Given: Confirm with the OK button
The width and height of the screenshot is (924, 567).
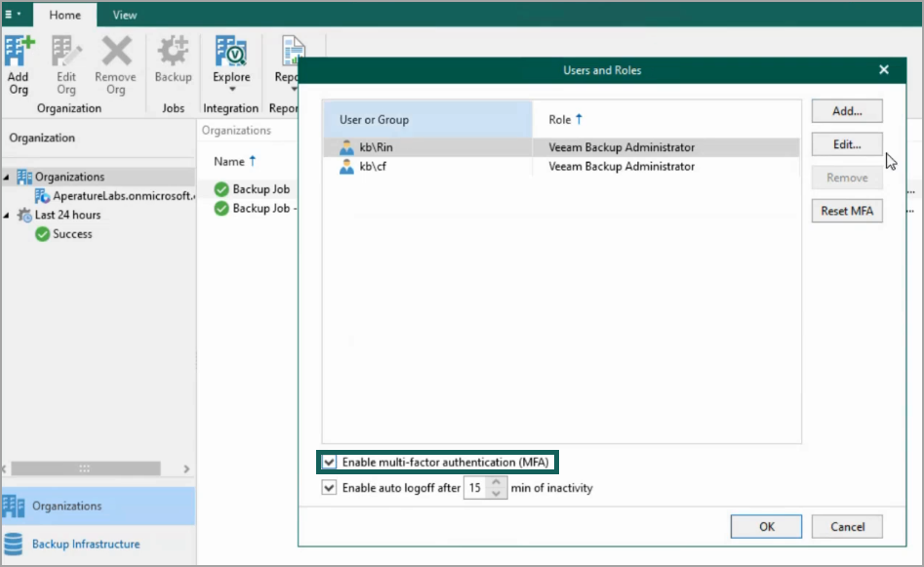Looking at the screenshot, I should (766, 526).
